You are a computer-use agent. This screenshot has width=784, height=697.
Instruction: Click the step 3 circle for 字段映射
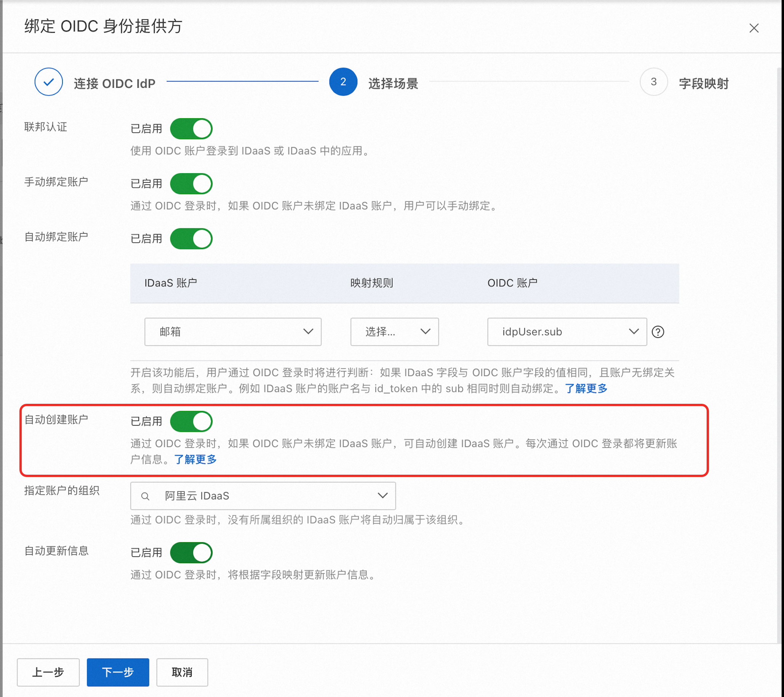pos(653,82)
